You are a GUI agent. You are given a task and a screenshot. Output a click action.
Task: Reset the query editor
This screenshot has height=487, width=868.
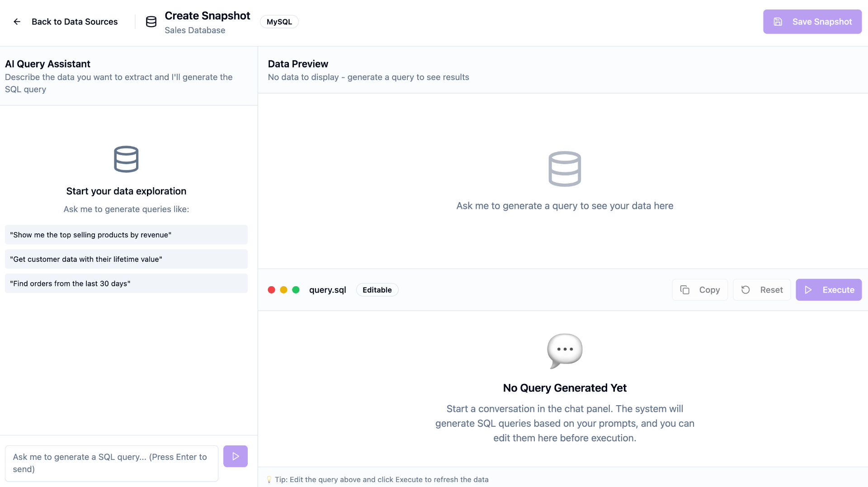click(x=762, y=290)
